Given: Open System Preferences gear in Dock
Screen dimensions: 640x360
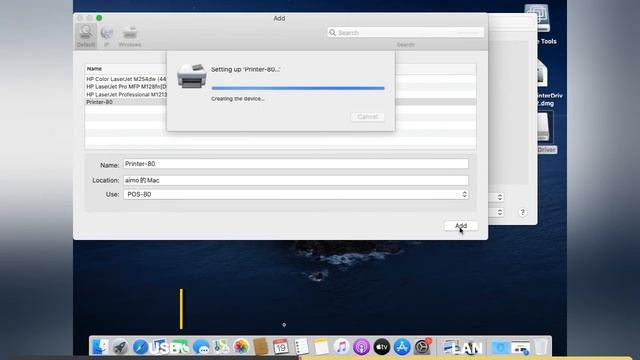Looking at the screenshot, I should [422, 347].
